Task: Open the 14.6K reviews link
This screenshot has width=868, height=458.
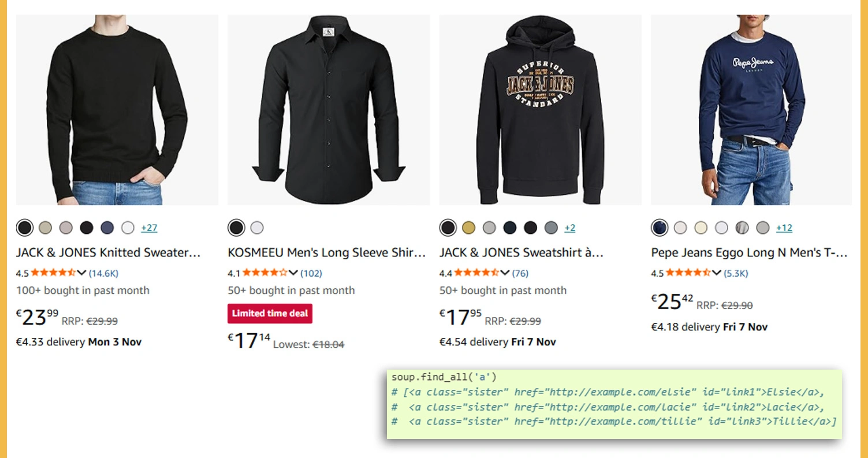Action: tap(103, 273)
